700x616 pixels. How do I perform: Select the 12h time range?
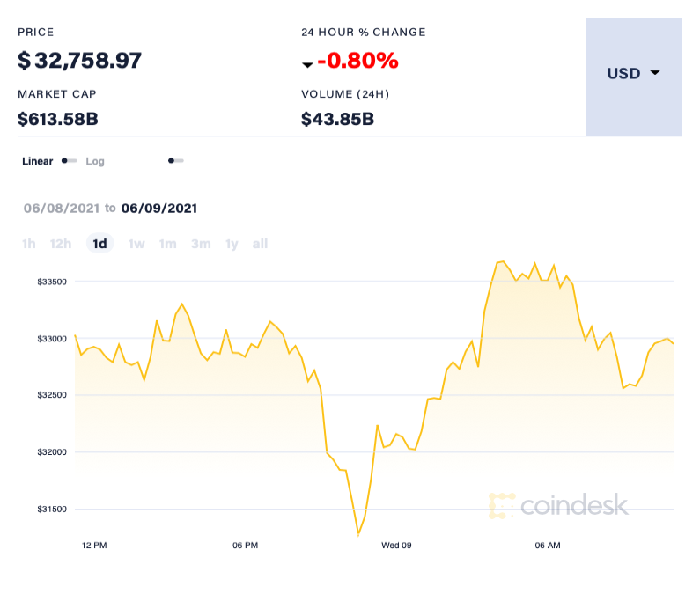click(61, 244)
